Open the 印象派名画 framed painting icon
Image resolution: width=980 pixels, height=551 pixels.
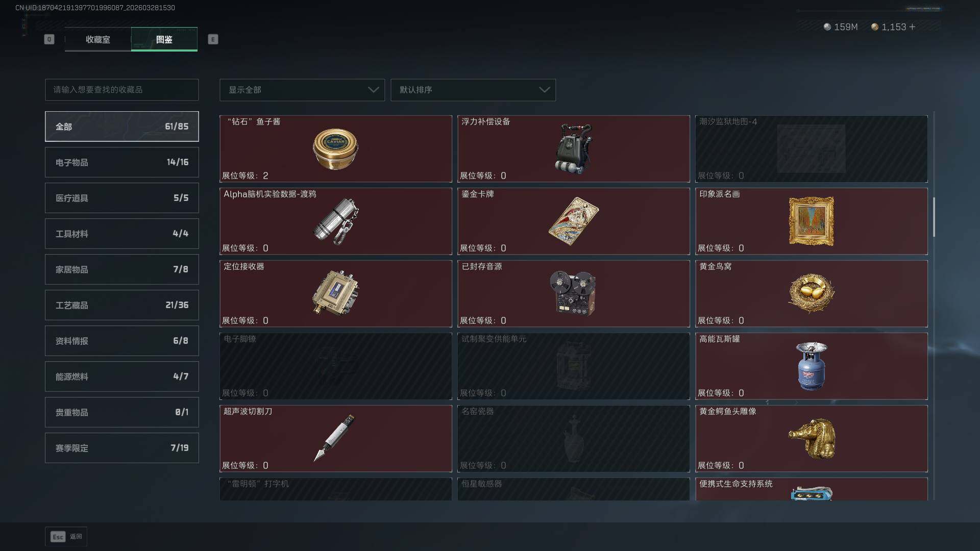point(812,221)
